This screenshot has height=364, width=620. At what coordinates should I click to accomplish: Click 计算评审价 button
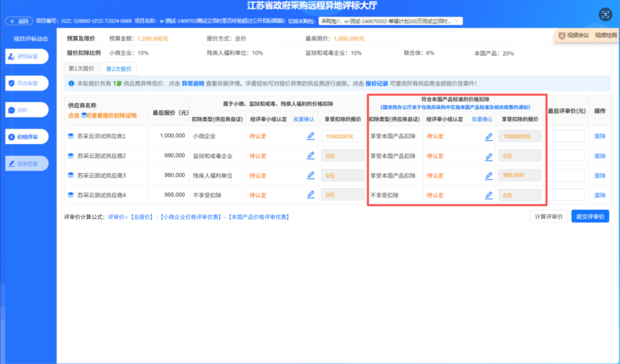tap(548, 217)
